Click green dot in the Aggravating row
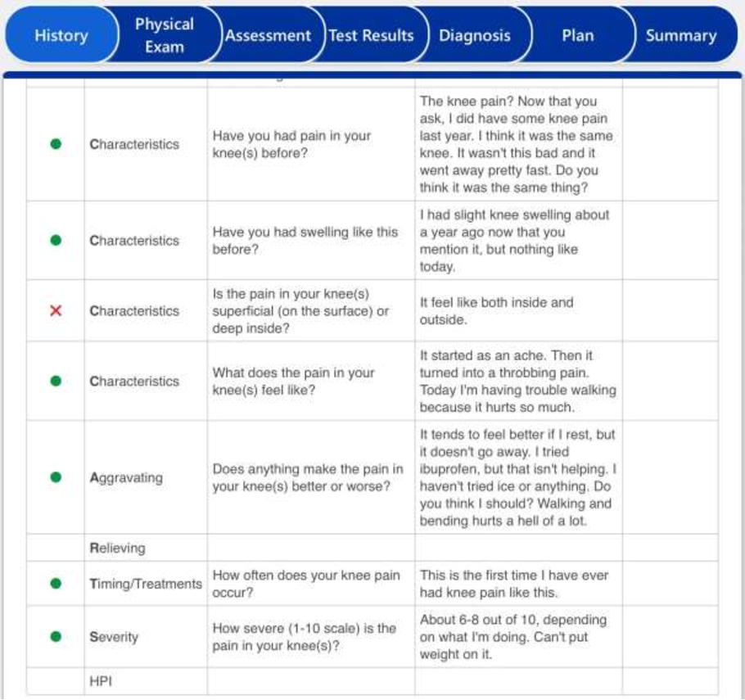This screenshot has width=745, height=700. point(56,477)
